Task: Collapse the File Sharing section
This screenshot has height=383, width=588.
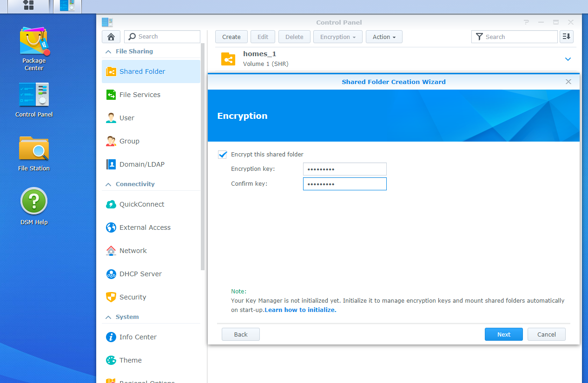Action: (108, 52)
